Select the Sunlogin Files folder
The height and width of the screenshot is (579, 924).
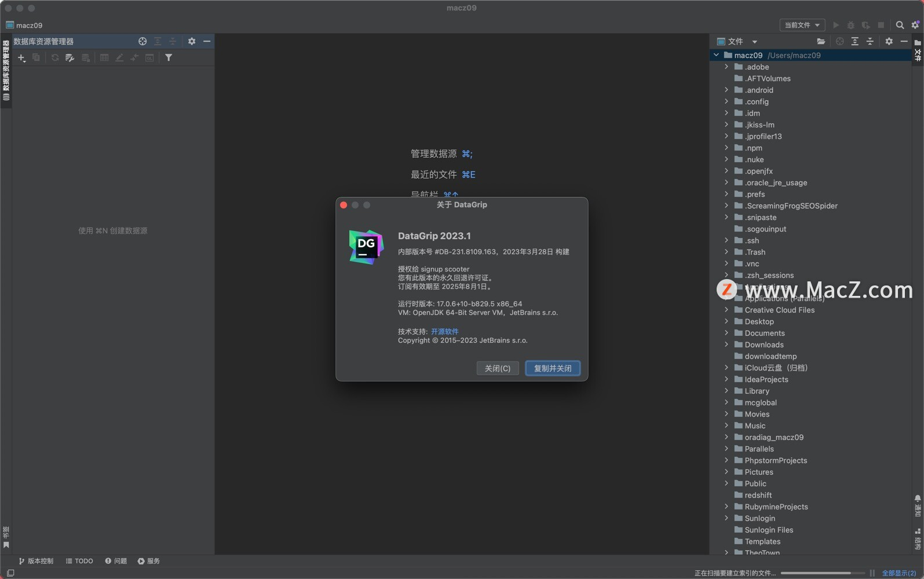click(x=769, y=530)
